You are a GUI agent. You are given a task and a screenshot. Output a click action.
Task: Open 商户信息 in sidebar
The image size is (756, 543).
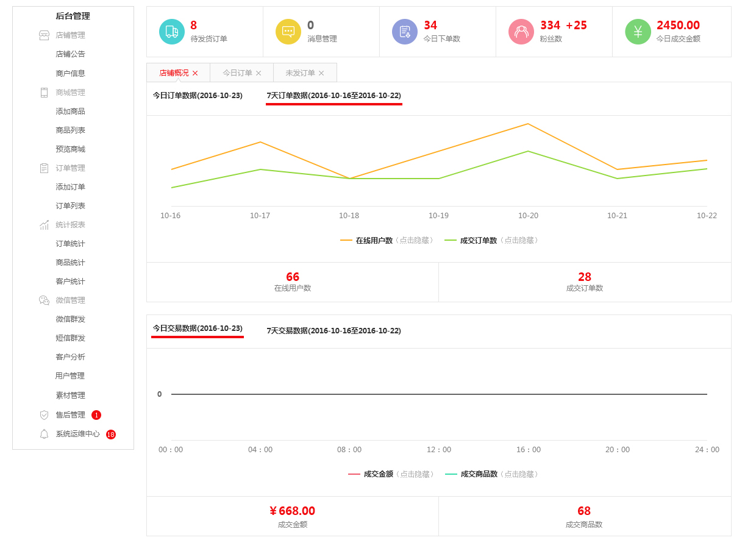pyautogui.click(x=70, y=74)
